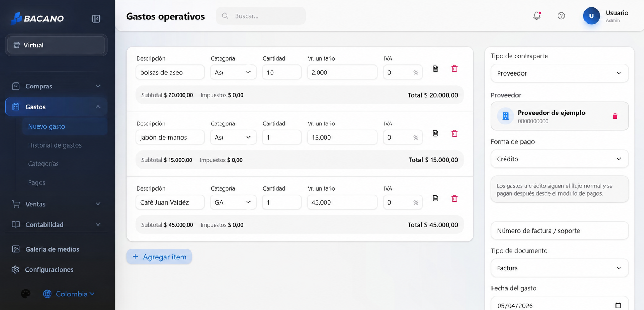
Task: Open the Categorías submenu item
Action: click(x=43, y=164)
